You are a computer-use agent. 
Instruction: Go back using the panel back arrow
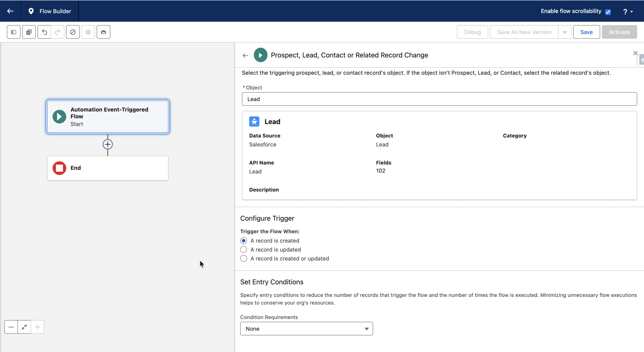[245, 55]
